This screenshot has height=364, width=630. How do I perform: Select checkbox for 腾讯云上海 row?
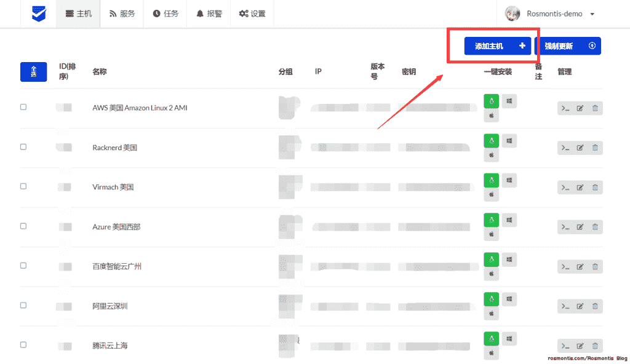click(23, 344)
